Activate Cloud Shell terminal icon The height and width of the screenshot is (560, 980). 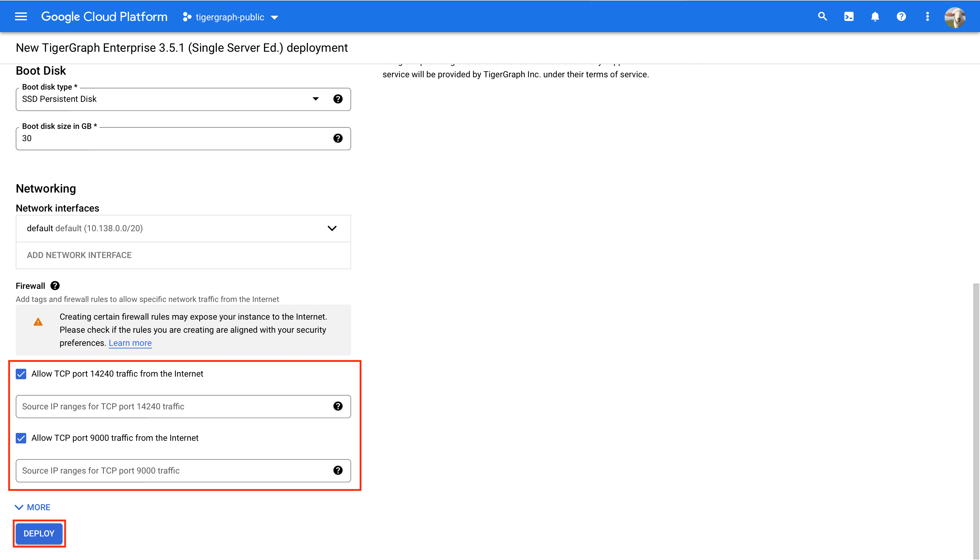pos(849,17)
